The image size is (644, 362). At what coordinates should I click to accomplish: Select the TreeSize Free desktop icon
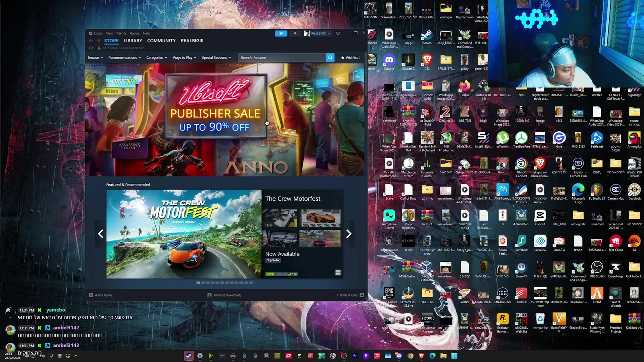coord(521,140)
